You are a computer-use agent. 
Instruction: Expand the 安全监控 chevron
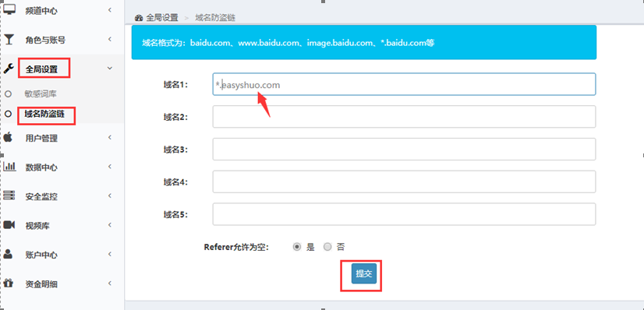tap(110, 196)
